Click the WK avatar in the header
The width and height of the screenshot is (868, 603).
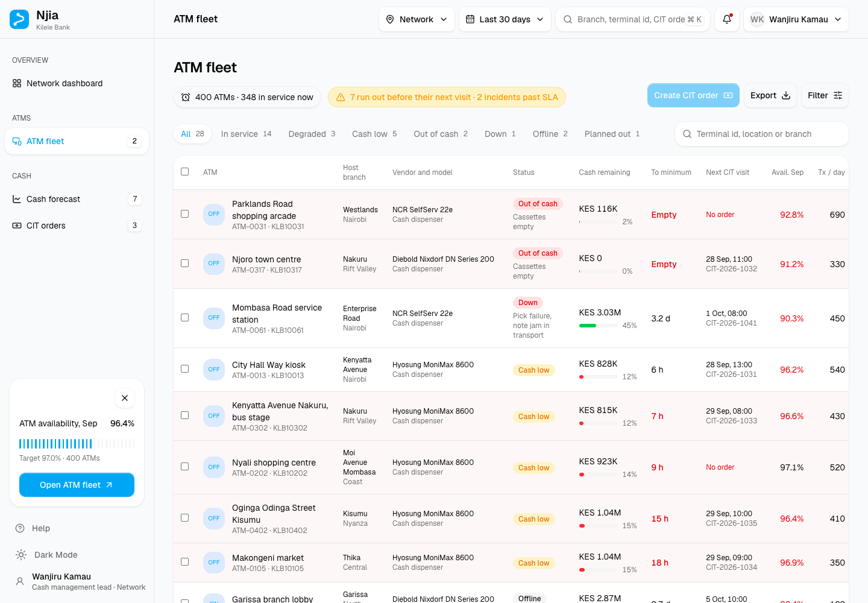pyautogui.click(x=757, y=19)
